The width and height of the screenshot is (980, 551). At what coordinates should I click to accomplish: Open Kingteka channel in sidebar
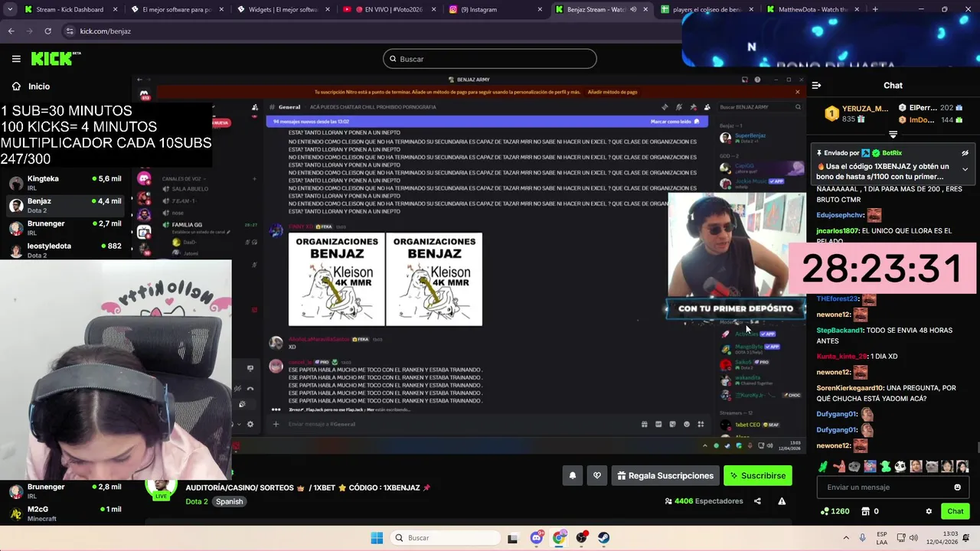[65, 183]
